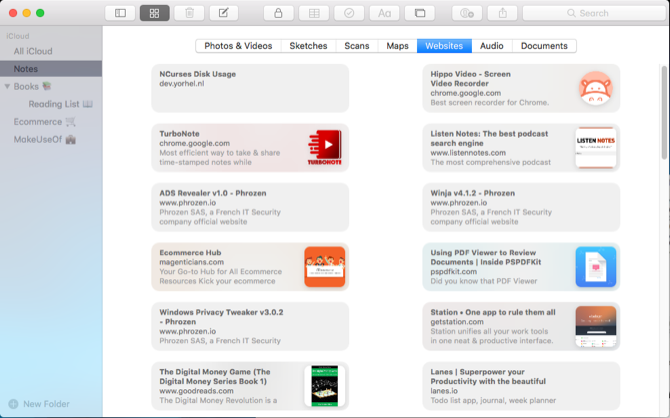Create a new note with compose icon

coord(223,13)
